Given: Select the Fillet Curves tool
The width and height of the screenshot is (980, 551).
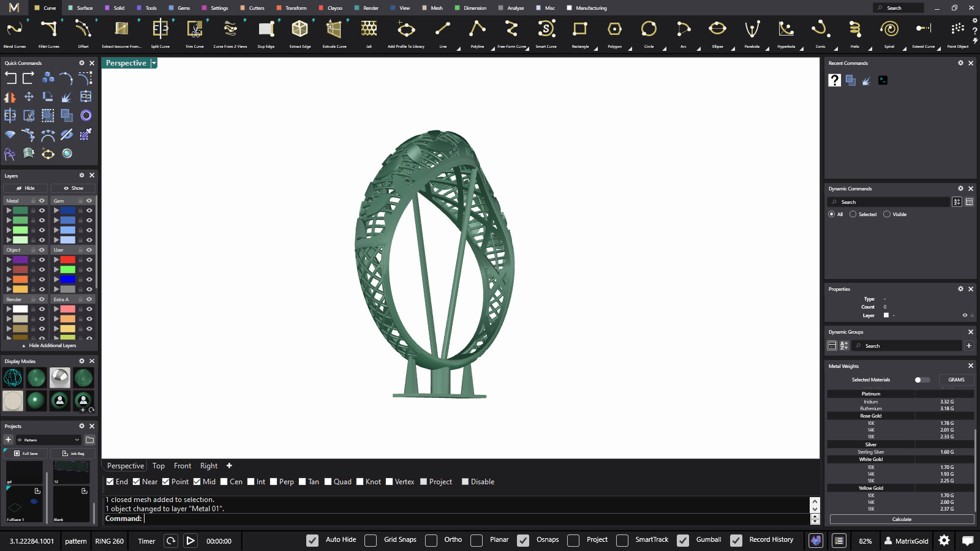Looking at the screenshot, I should (x=49, y=29).
